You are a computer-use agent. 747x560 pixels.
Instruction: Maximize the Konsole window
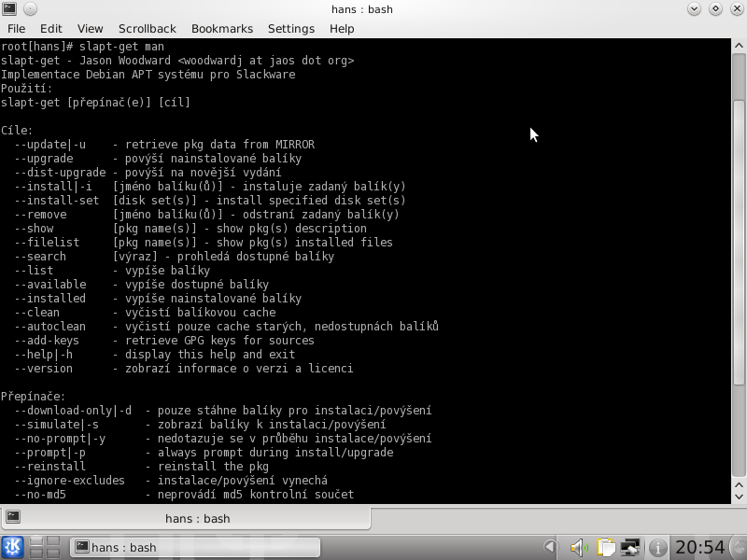pos(715,8)
